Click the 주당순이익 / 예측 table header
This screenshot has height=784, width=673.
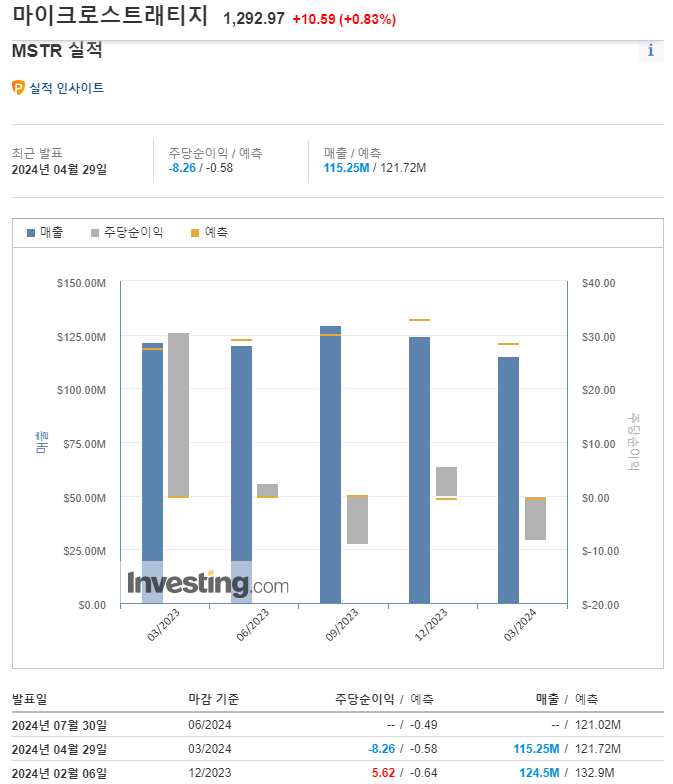tap(384, 699)
